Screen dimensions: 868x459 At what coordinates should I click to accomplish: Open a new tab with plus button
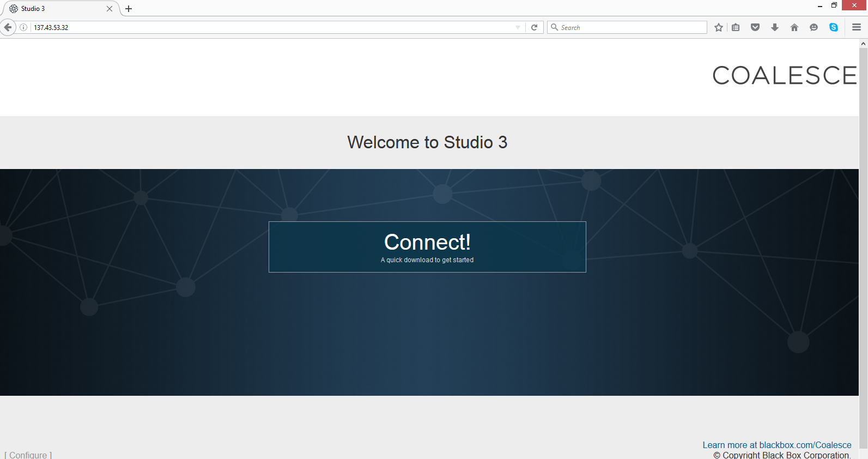click(x=129, y=9)
